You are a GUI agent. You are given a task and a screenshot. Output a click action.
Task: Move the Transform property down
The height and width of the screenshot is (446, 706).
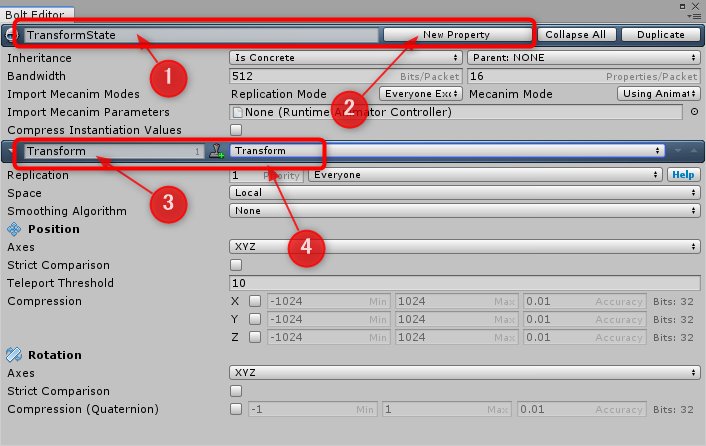pos(678,151)
